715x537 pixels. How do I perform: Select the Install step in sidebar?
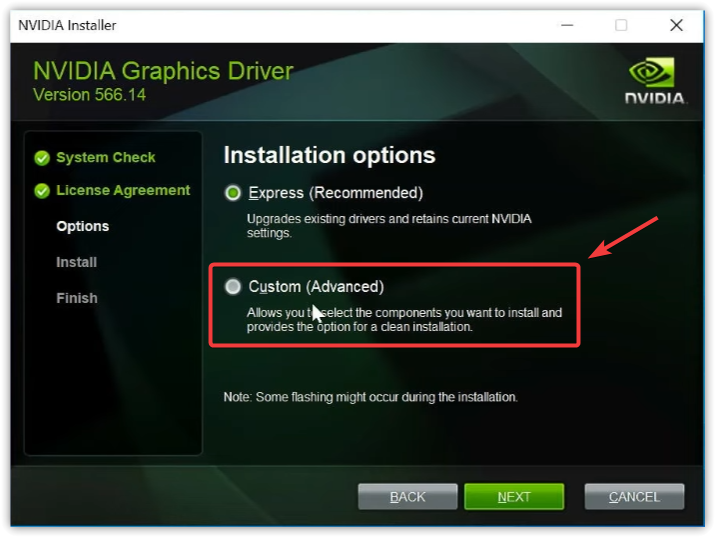click(77, 262)
